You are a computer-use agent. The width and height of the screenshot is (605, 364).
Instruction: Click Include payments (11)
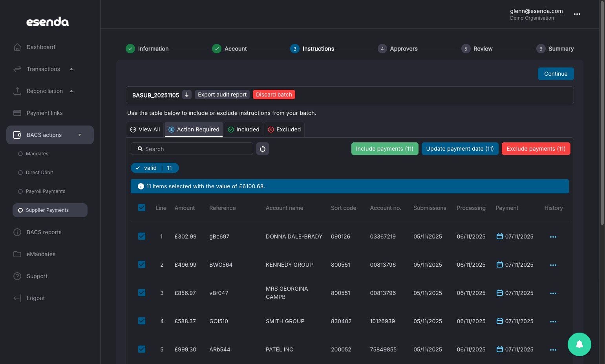(385, 149)
